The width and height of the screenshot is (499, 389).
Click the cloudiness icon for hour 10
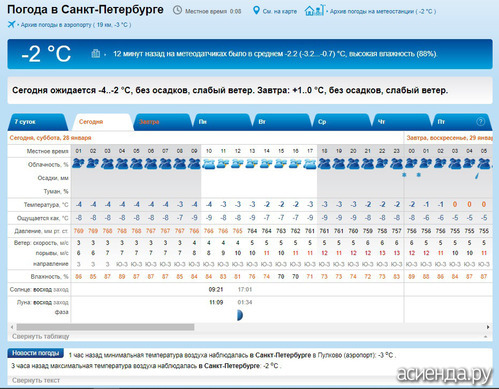tap(209, 164)
